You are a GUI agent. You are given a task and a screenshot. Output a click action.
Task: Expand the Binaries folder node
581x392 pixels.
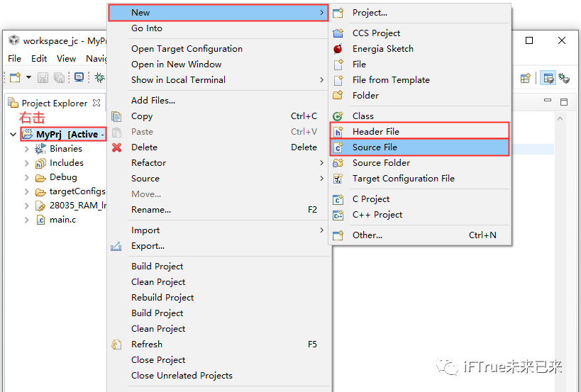pyautogui.click(x=27, y=149)
